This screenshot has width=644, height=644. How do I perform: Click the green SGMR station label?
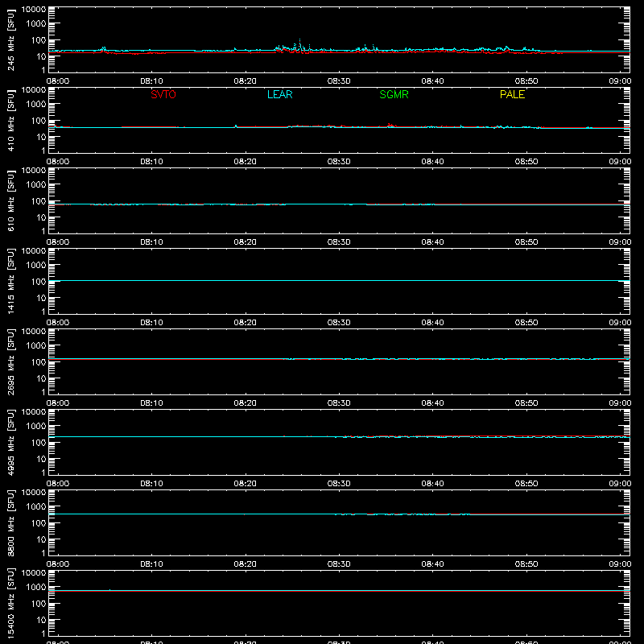[394, 94]
